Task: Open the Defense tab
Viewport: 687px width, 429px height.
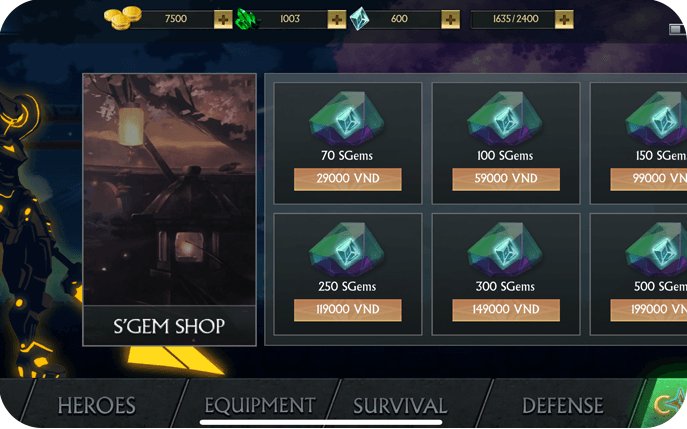Action: (x=563, y=405)
